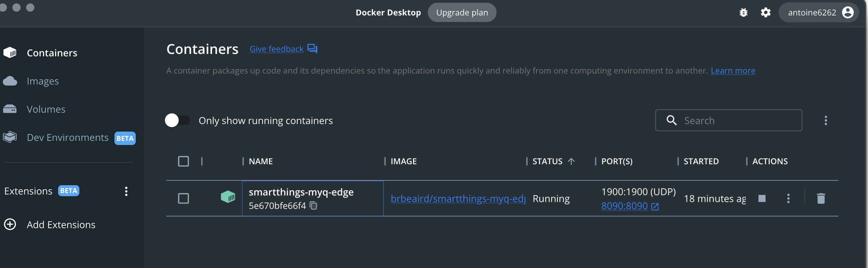Click the ACTIONS column header
868x268 pixels.
770,161
